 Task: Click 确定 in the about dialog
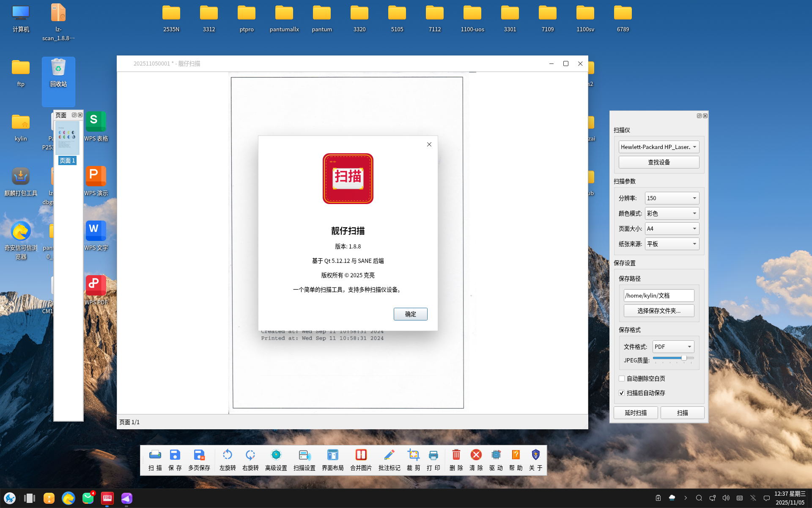pyautogui.click(x=411, y=314)
